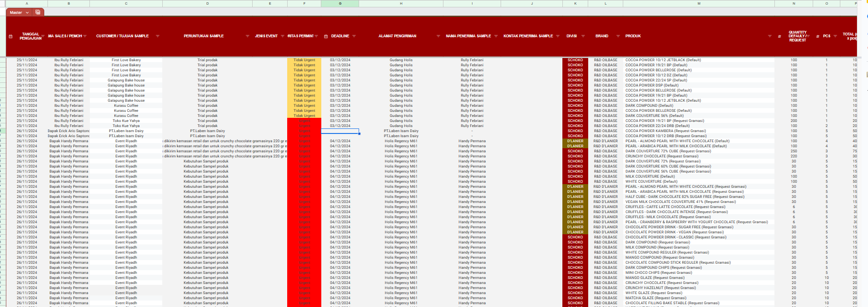
Task: Click filter icon on Kontak Penerima Sample
Action: [557, 36]
